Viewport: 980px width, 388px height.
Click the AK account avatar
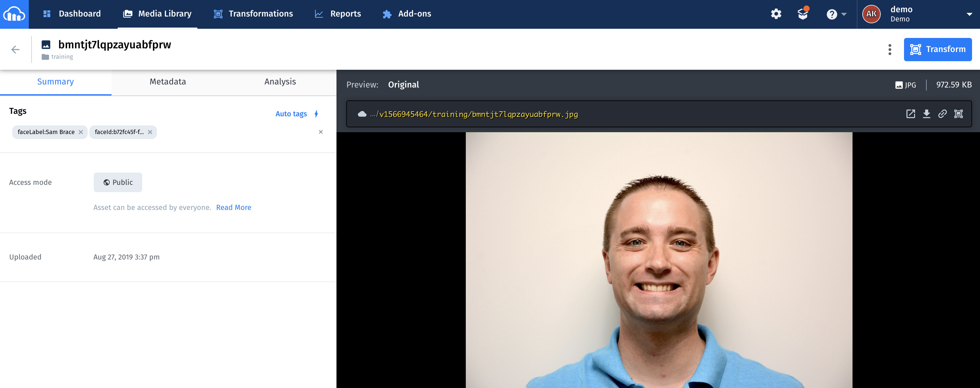click(x=871, y=14)
